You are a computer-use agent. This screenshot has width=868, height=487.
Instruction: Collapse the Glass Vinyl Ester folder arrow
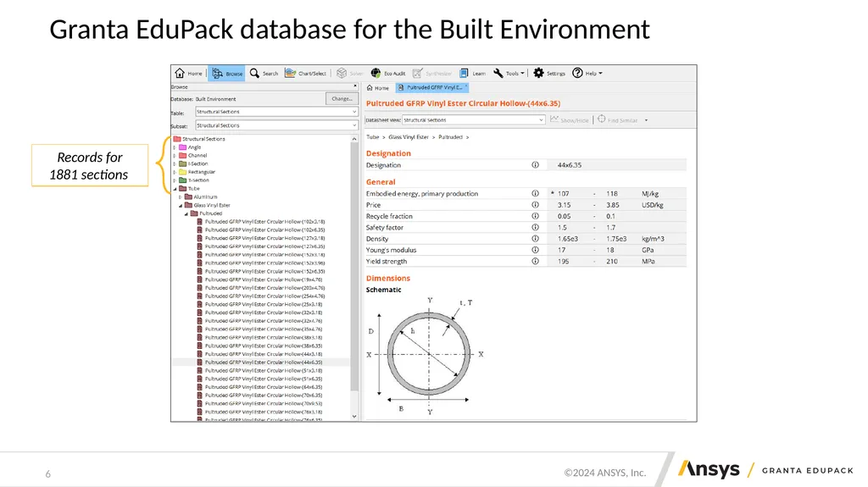pyautogui.click(x=181, y=205)
